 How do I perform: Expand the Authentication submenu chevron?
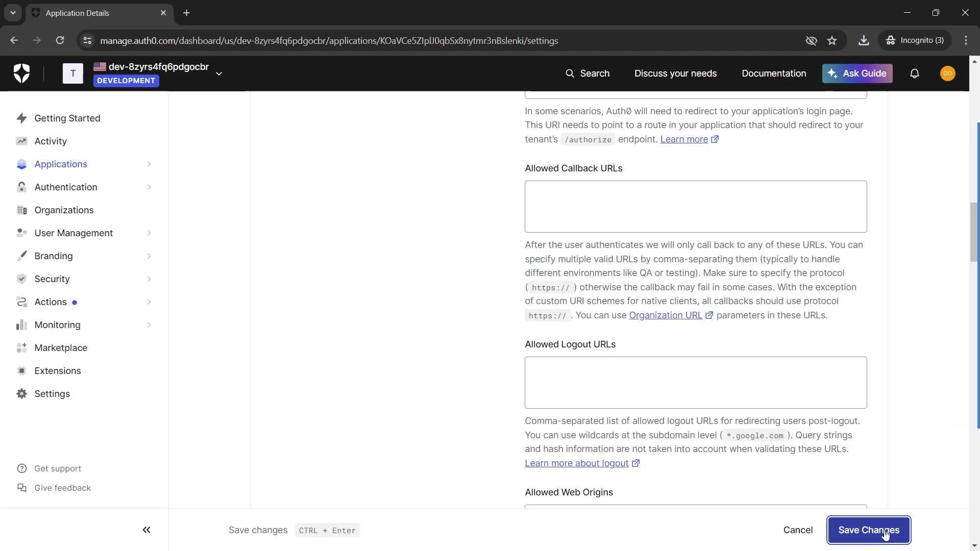(149, 187)
